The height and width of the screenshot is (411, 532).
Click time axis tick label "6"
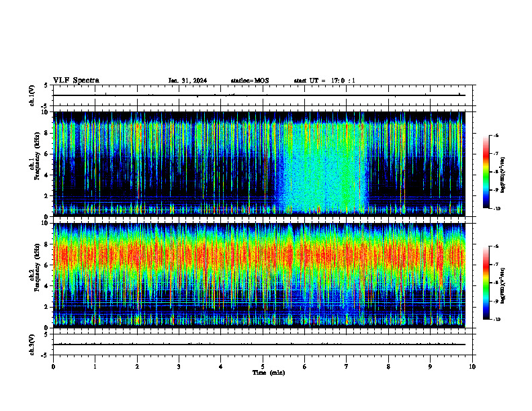click(305, 367)
